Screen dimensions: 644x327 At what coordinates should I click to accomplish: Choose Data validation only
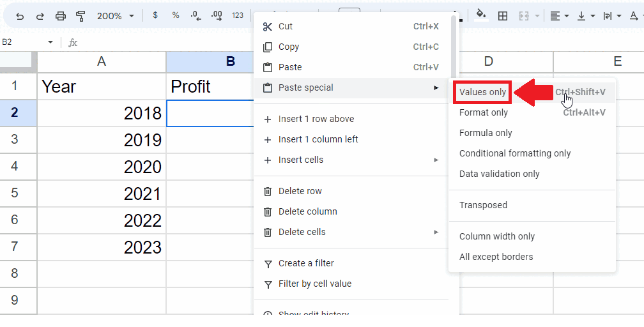click(x=532, y=174)
